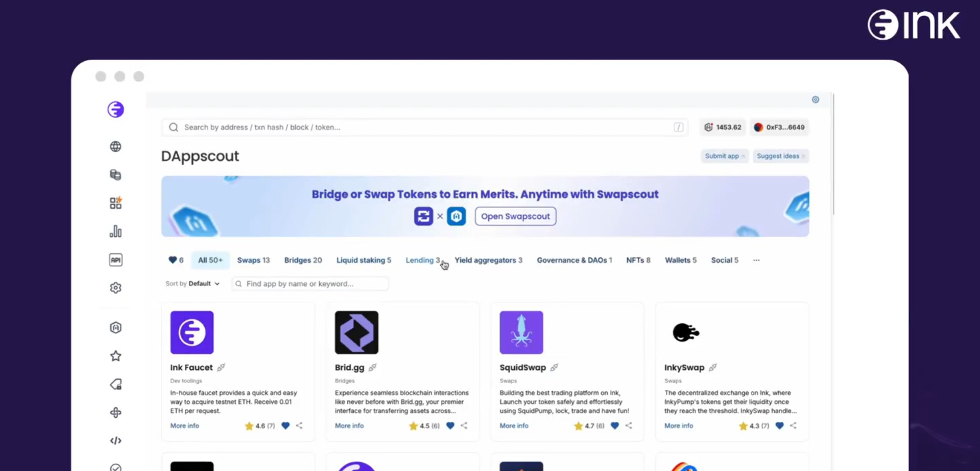Open the hexagon merits icon in sidebar
This screenshot has height=471, width=980.
click(x=115, y=328)
